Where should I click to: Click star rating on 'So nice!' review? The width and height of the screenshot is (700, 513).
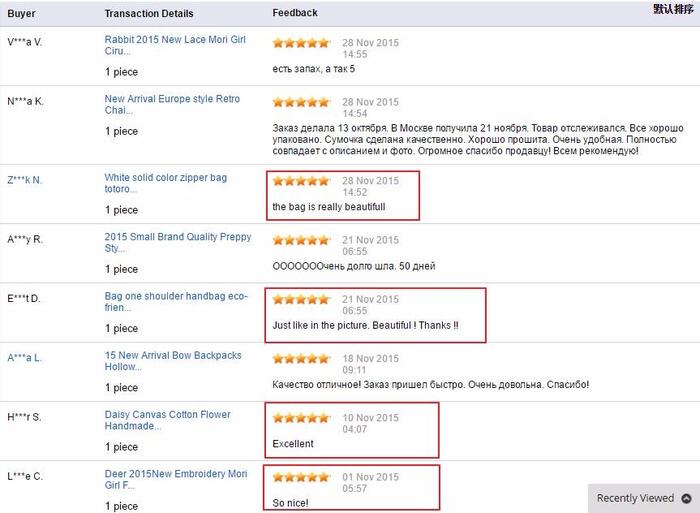point(301,477)
